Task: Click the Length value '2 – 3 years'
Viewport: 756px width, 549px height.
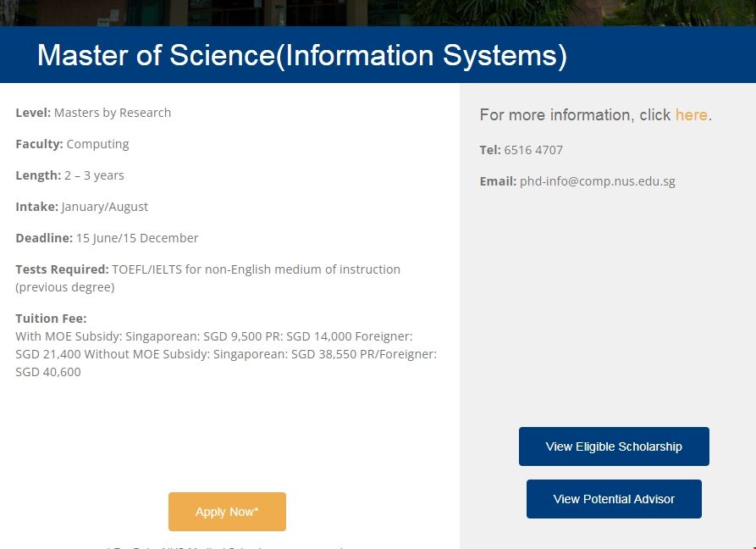Action: [x=95, y=175]
